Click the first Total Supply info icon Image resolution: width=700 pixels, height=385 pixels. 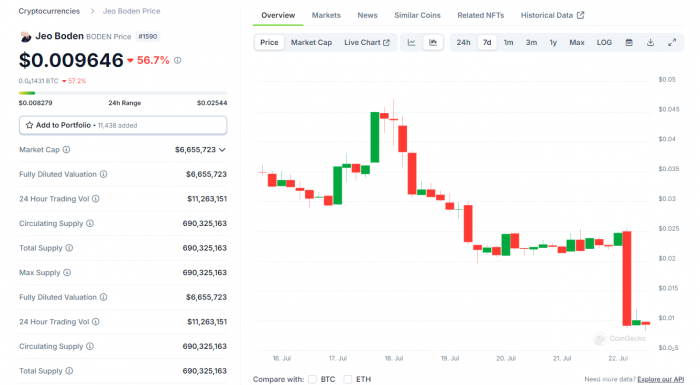[69, 248]
